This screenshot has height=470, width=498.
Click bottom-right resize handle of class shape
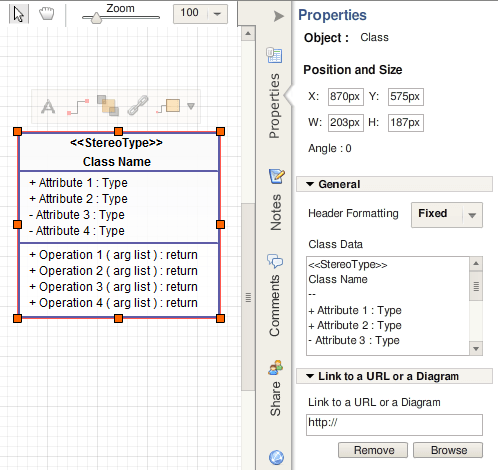[220, 318]
